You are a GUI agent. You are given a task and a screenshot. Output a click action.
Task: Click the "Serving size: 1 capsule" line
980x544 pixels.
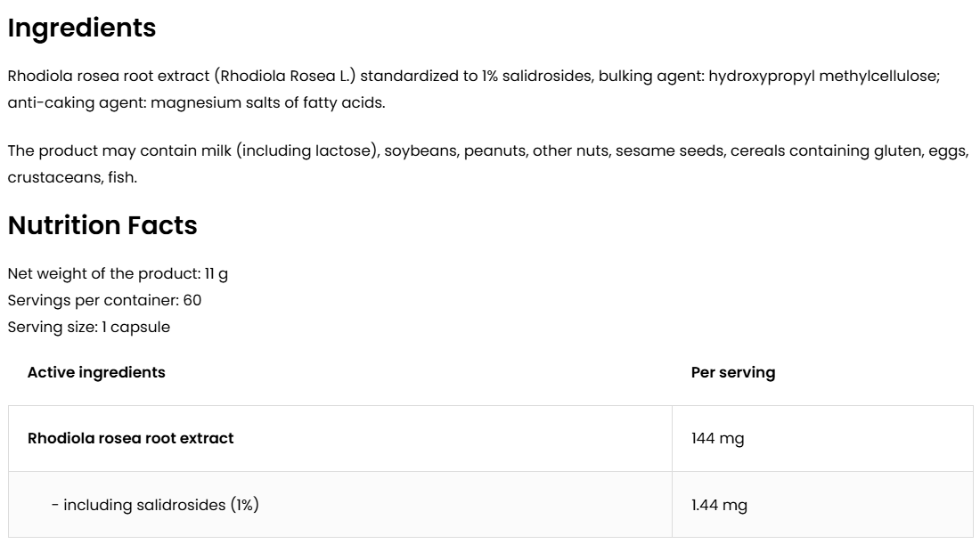tap(88, 327)
